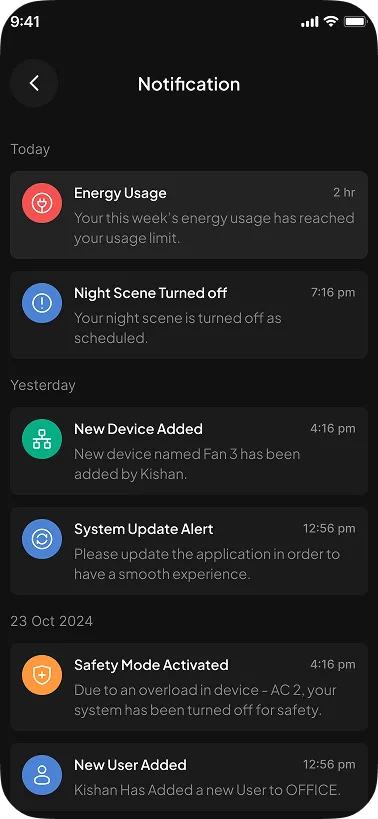Open the Night Scene Turned off title
378x819 pixels.
tap(150, 293)
